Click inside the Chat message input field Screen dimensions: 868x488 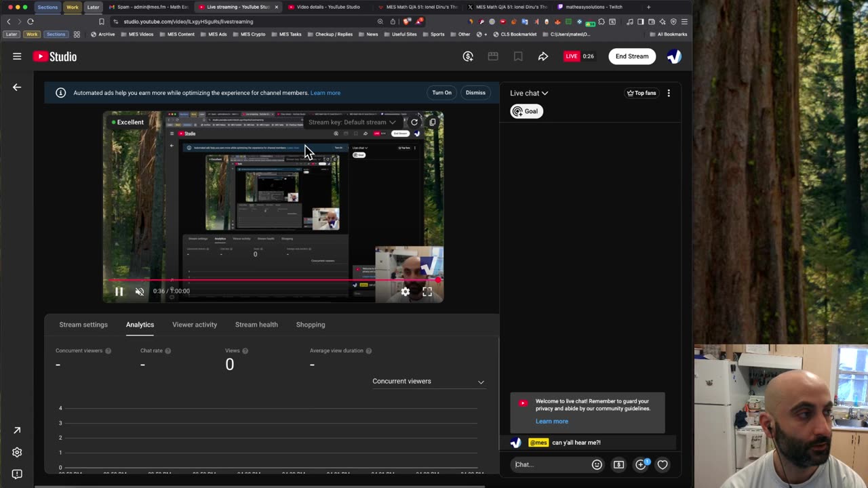coord(549,464)
